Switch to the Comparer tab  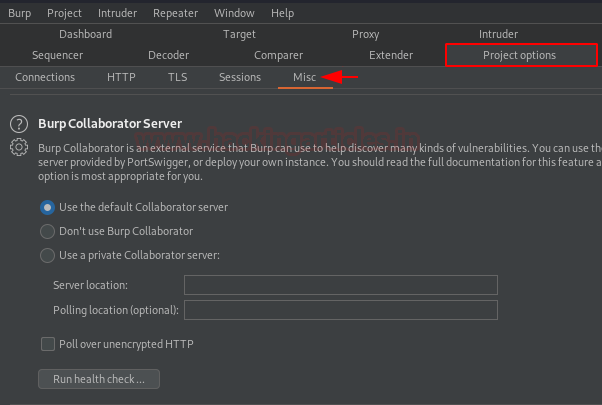click(278, 55)
